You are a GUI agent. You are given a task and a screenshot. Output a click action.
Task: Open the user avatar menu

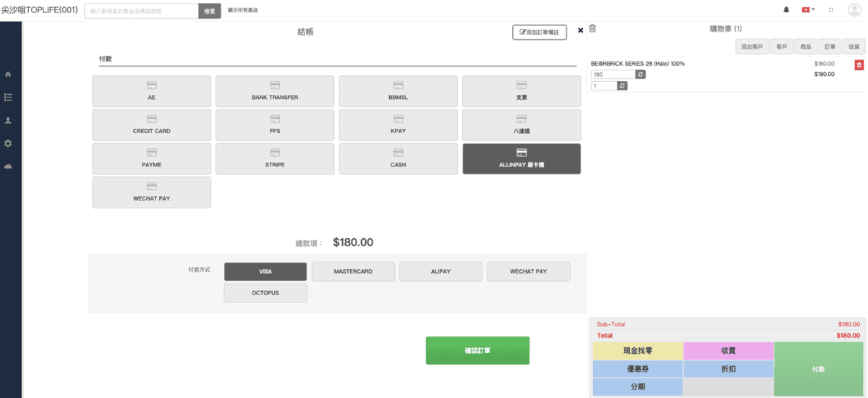point(854,10)
